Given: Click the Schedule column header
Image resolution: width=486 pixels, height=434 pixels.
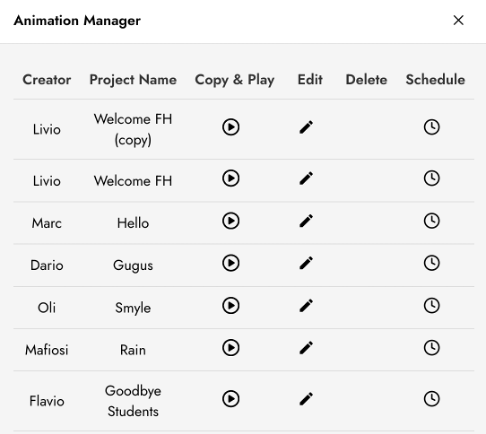Looking at the screenshot, I should tap(435, 80).
